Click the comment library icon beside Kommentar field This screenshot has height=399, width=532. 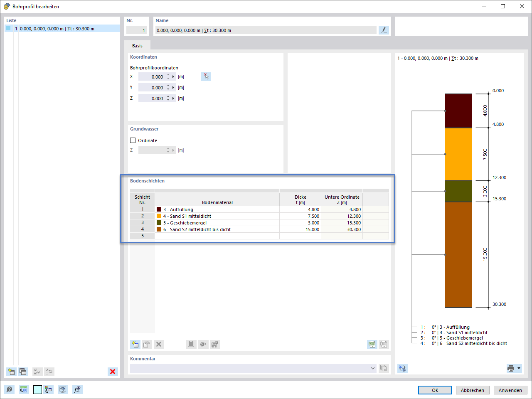click(x=384, y=368)
